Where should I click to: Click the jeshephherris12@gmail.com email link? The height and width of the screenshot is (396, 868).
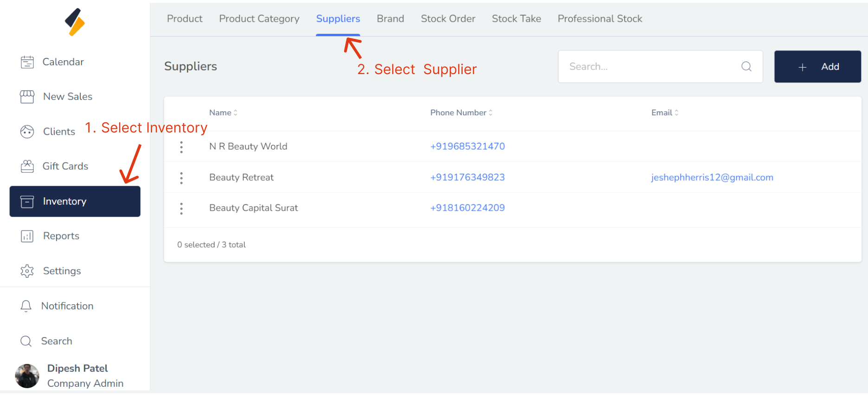click(x=712, y=177)
